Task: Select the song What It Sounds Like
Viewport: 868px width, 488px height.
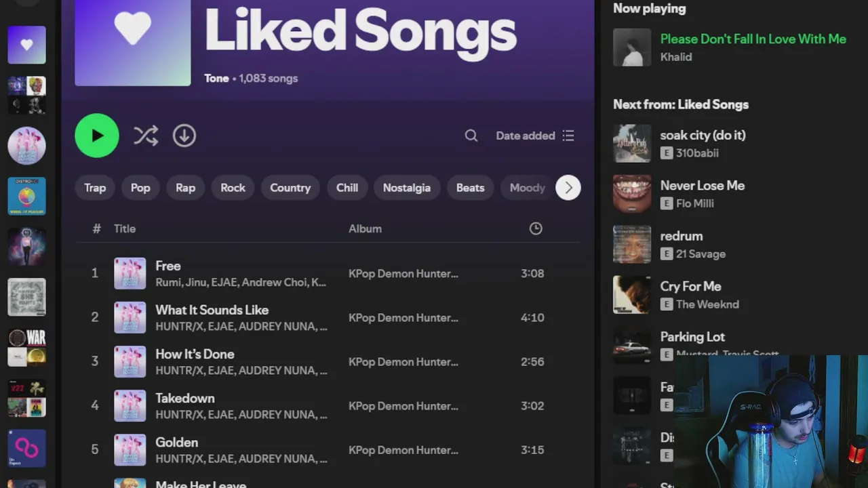Action: 212,310
